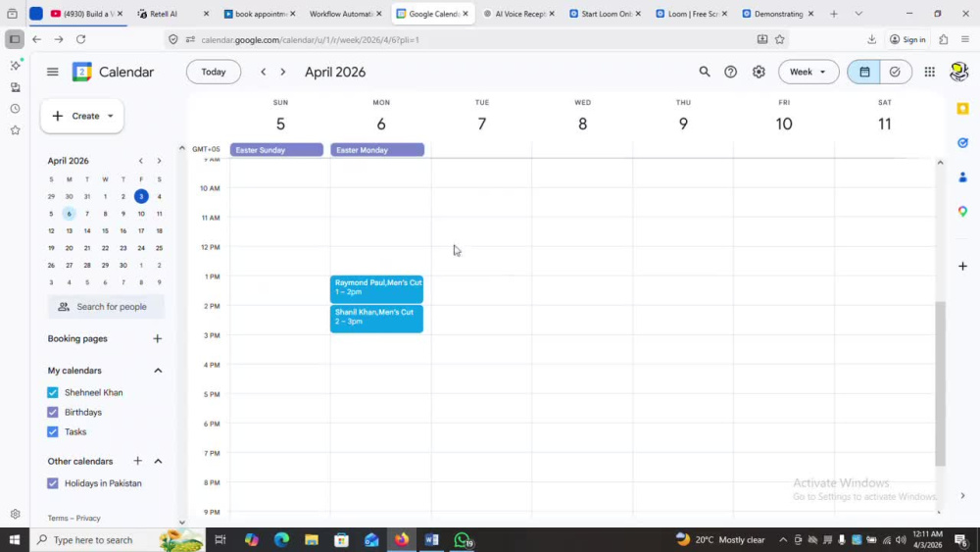Image resolution: width=980 pixels, height=552 pixels.
Task: Open Contacts side panel icon
Action: pyautogui.click(x=962, y=177)
